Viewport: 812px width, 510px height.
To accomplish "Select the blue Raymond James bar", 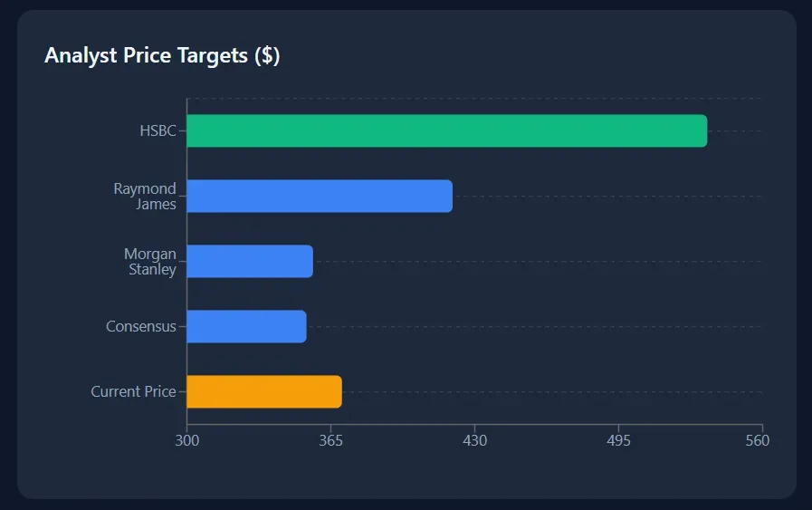I will tap(319, 197).
